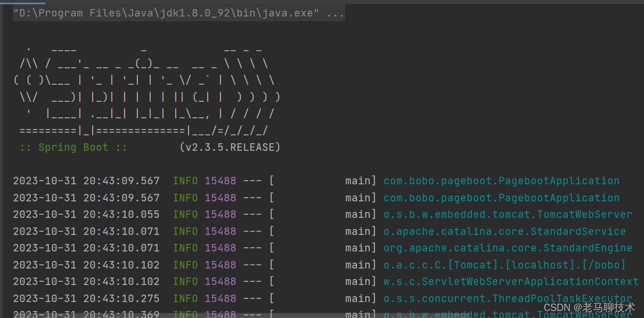
Task: Click the Spring ASCII art logo
Action: (x=144, y=88)
